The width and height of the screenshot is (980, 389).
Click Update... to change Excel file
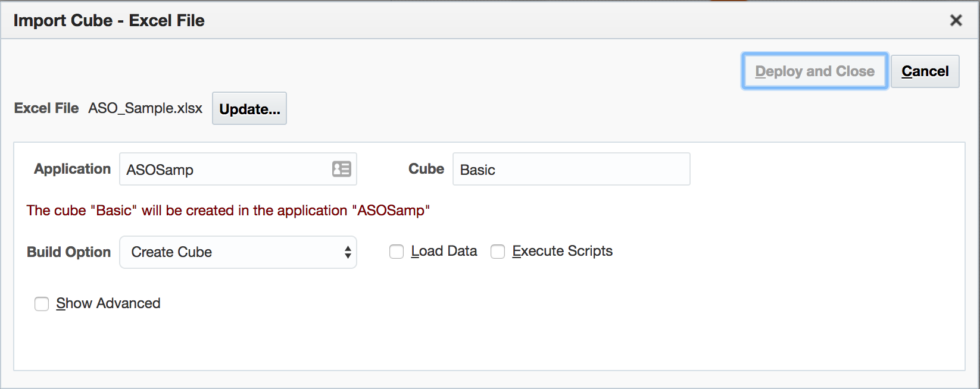tap(249, 109)
